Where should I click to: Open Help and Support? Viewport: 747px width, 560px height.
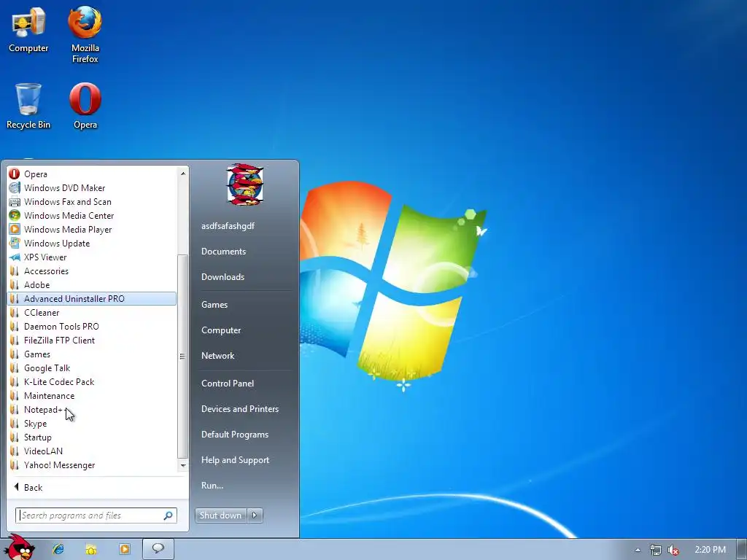tap(235, 460)
